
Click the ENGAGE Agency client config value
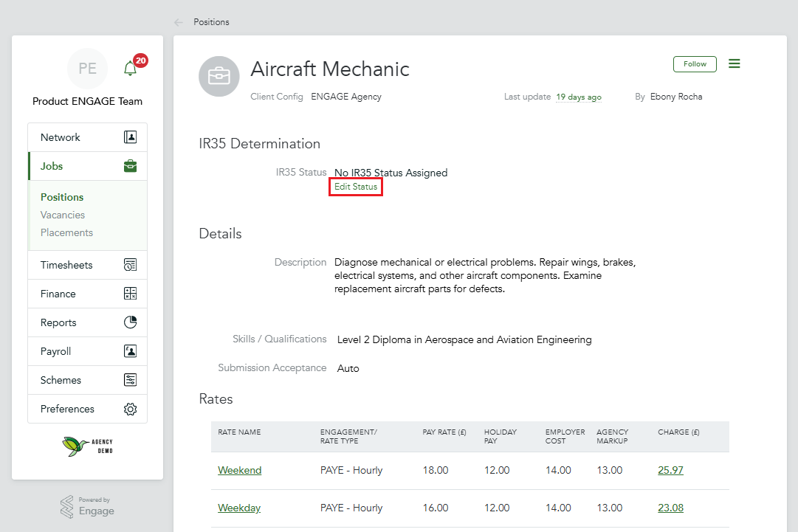pyautogui.click(x=346, y=97)
